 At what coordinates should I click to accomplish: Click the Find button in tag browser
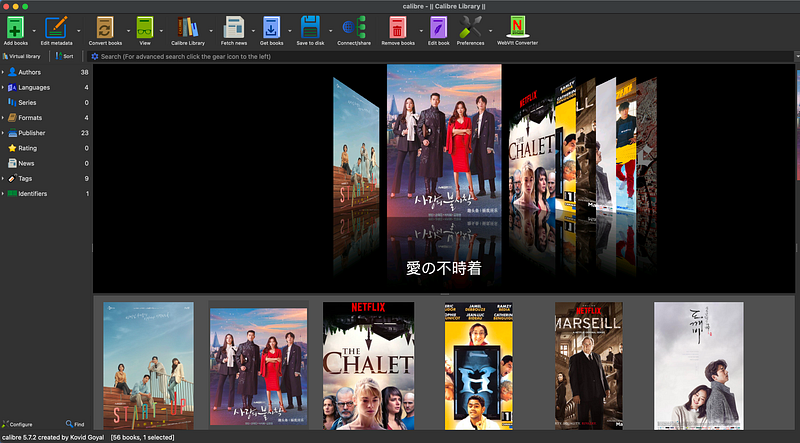pyautogui.click(x=75, y=424)
